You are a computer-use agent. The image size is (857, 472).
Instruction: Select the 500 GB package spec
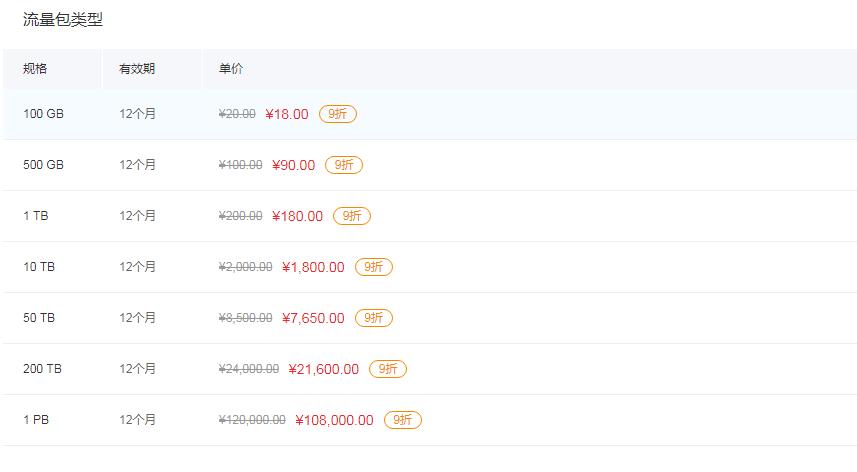point(43,165)
